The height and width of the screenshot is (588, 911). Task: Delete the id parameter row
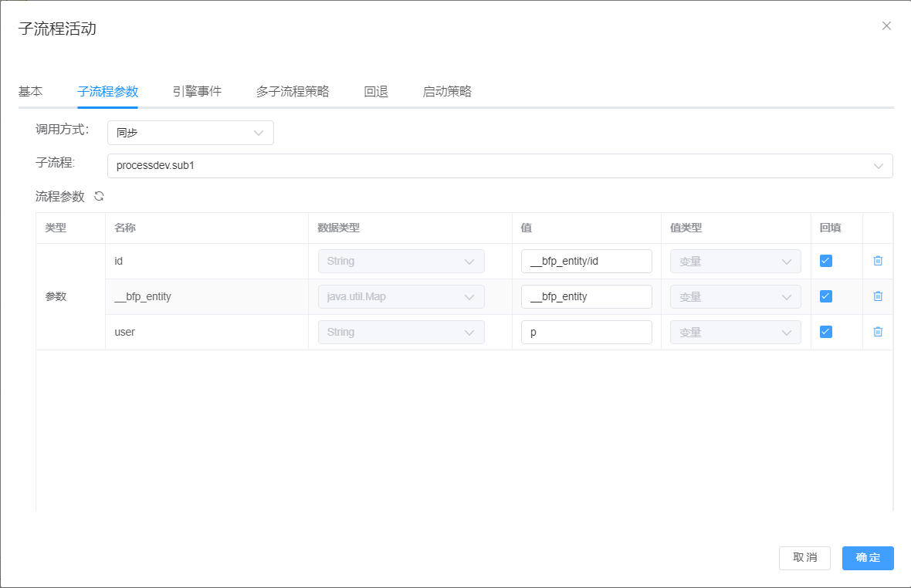(877, 261)
